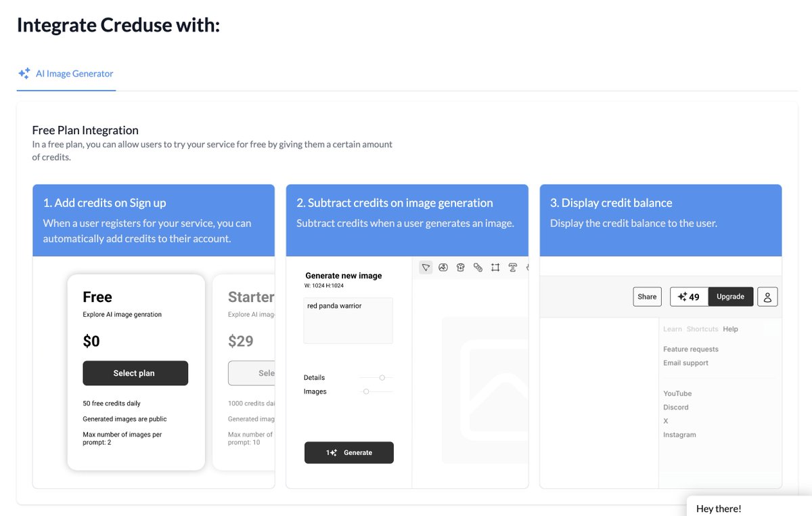Open the Discord link
812x516 pixels.
(x=676, y=408)
